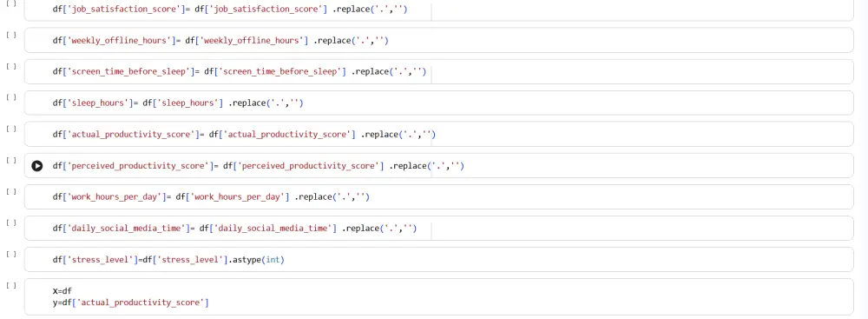868x319 pixels.
Task: Click execution bracket of weekly_offline_hours cell
Action: [11, 35]
